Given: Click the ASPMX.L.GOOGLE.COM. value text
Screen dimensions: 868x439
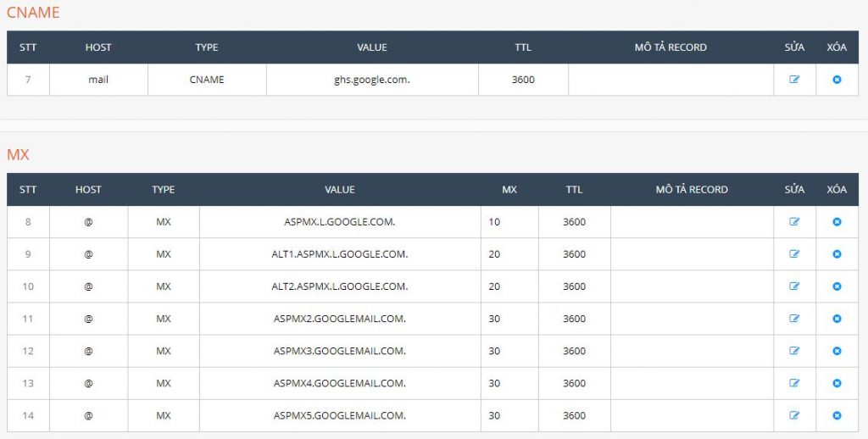Looking at the screenshot, I should [339, 222].
